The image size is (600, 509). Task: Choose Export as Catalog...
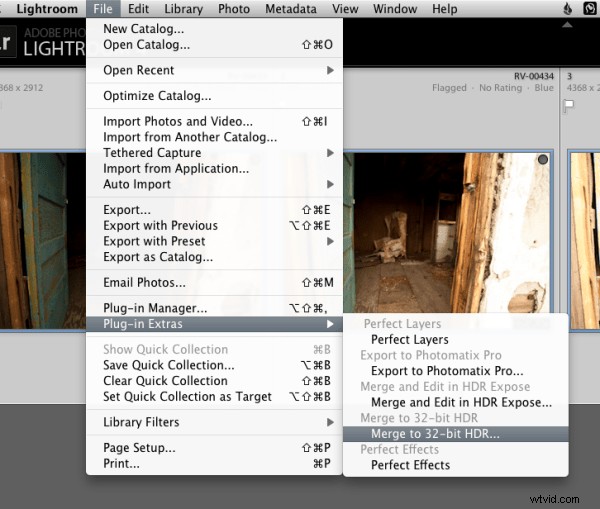(214, 257)
